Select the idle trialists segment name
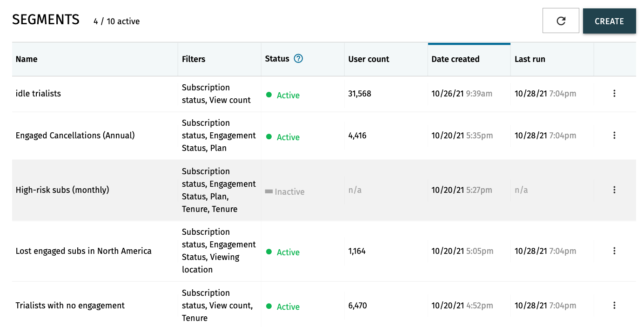Image resolution: width=644 pixels, height=327 pixels. click(x=38, y=94)
